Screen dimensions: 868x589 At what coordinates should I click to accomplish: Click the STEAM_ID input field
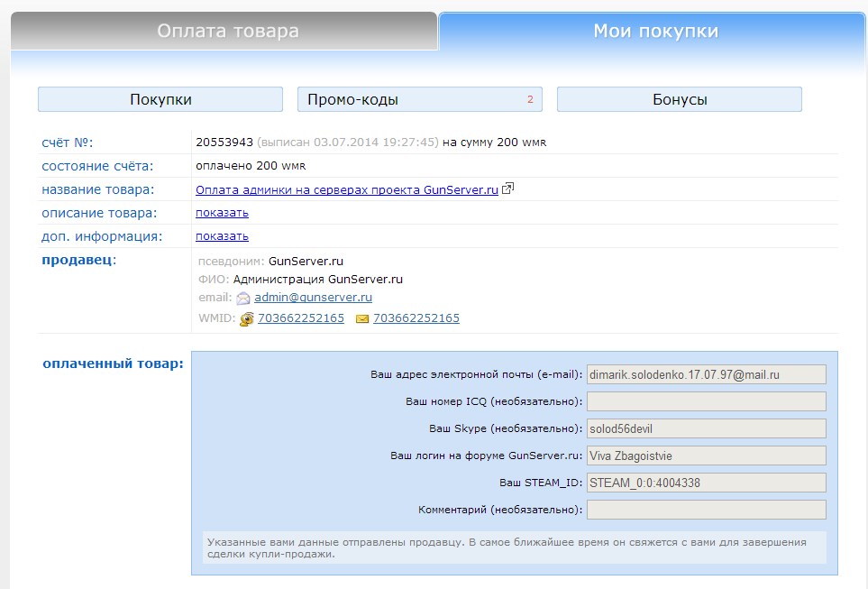click(706, 483)
